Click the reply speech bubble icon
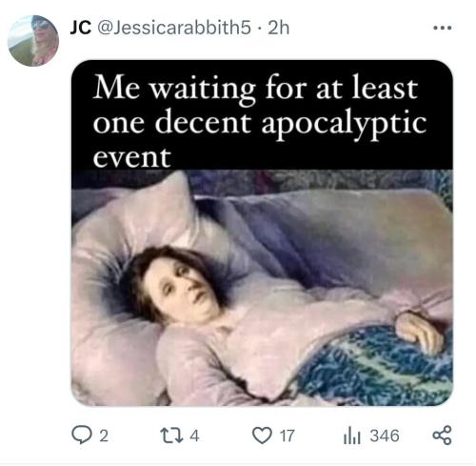This screenshot has width=476, height=466. click(x=82, y=436)
